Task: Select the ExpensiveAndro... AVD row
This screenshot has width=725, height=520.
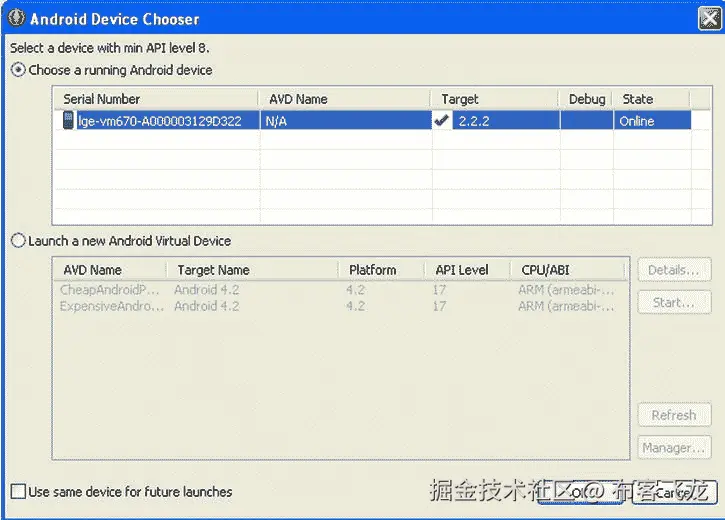Action: (x=341, y=306)
